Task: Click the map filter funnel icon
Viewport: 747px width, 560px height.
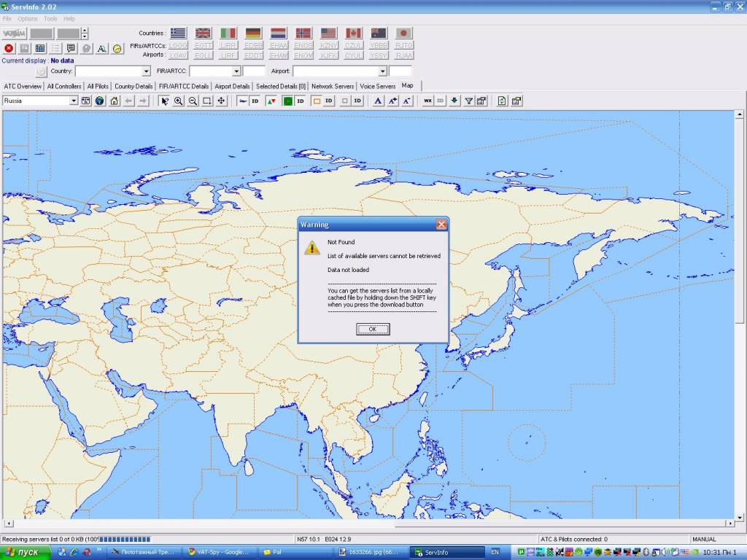Action: point(468,101)
